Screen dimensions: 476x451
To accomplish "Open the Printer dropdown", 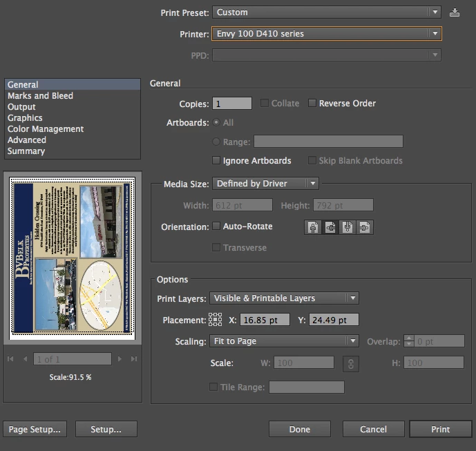I will [x=327, y=33].
